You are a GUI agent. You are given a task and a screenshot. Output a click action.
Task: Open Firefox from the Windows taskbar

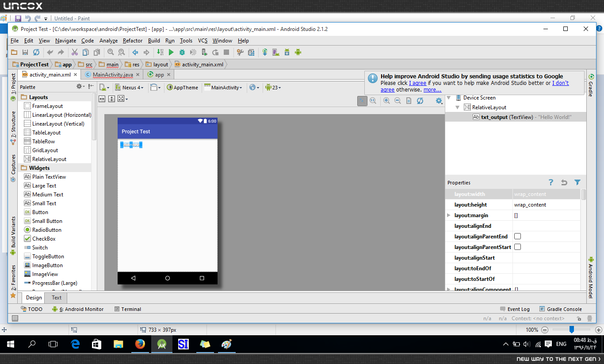click(140, 344)
